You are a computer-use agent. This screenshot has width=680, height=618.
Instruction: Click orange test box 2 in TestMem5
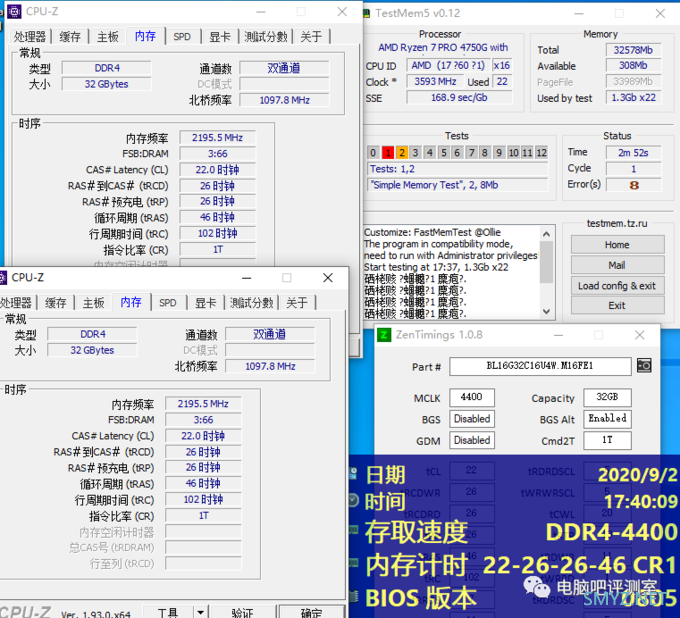pyautogui.click(x=402, y=153)
